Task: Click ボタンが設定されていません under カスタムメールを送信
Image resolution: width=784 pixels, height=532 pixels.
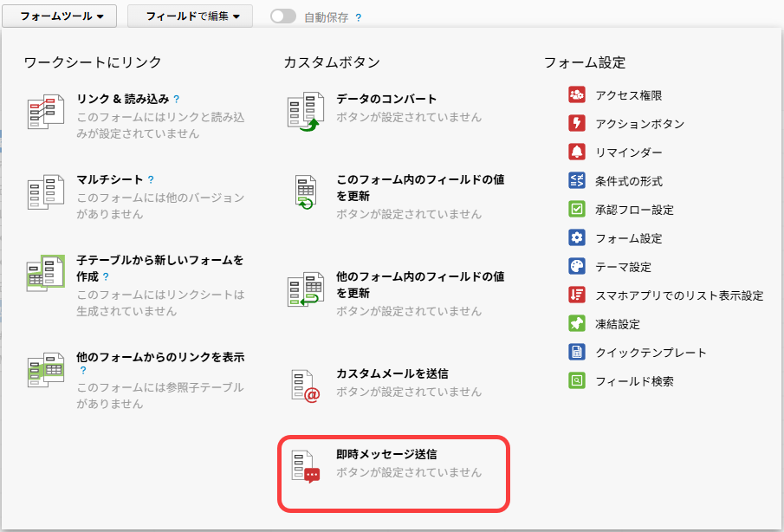Action: tap(409, 392)
